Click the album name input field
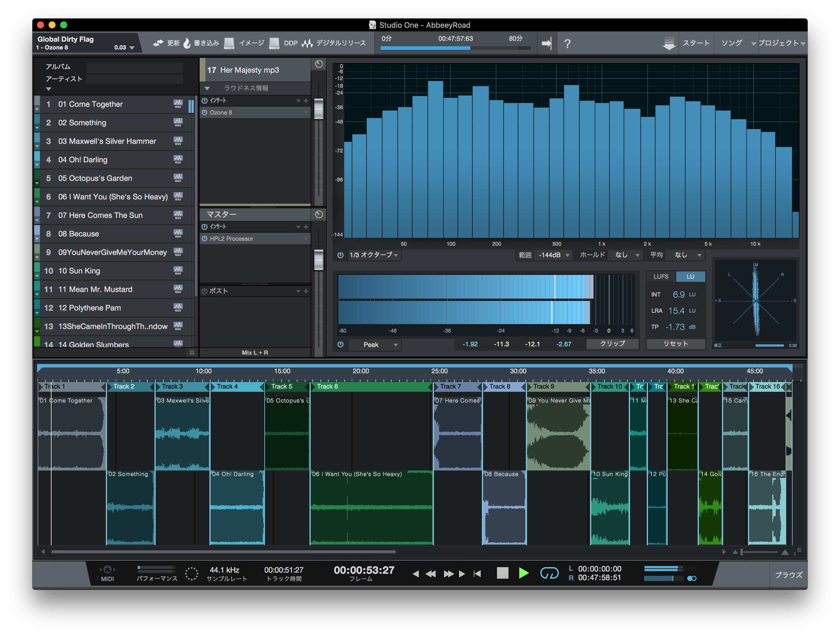The image size is (840, 636). 135,67
